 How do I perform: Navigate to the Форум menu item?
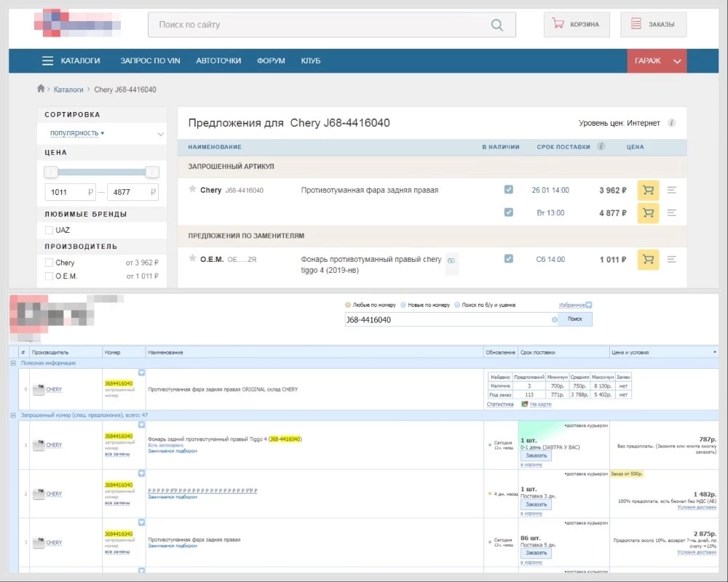click(x=271, y=61)
